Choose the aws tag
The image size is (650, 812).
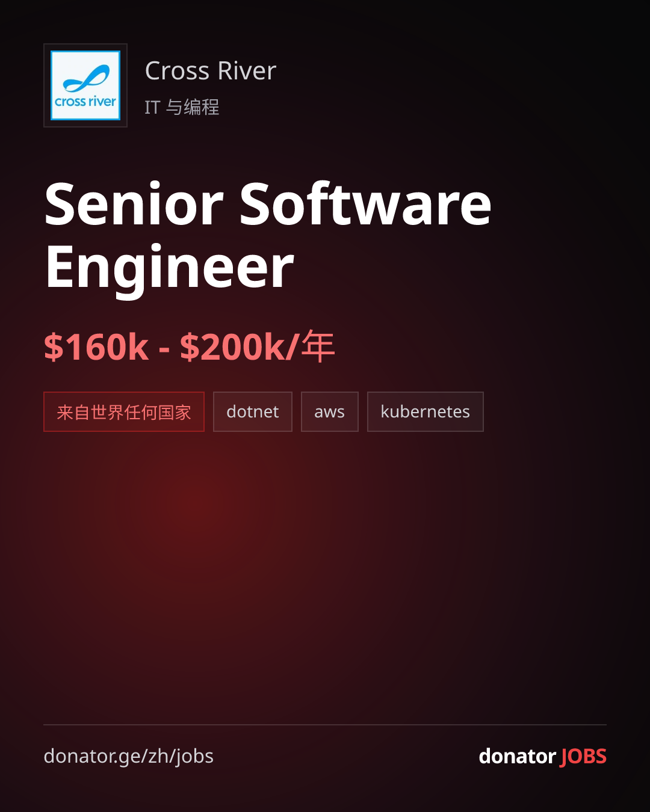click(x=330, y=412)
